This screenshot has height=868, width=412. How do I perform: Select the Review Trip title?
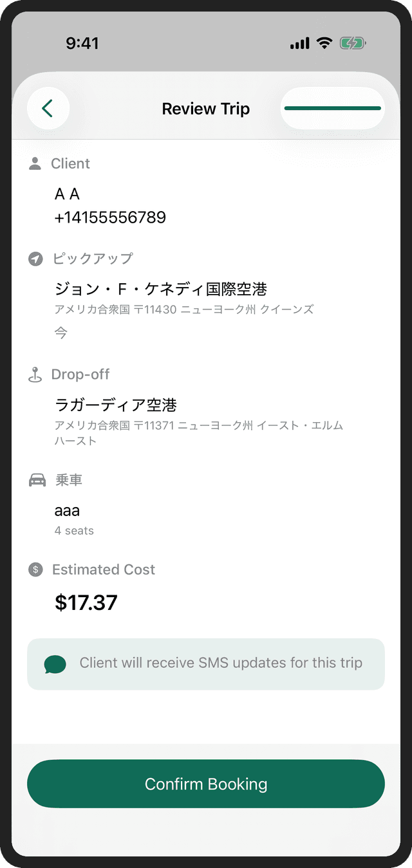coord(206,109)
